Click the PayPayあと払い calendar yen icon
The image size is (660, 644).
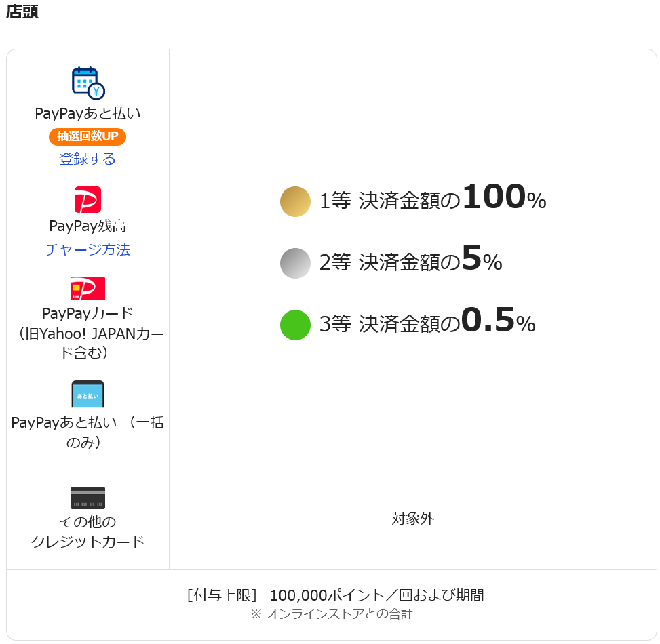(88, 83)
